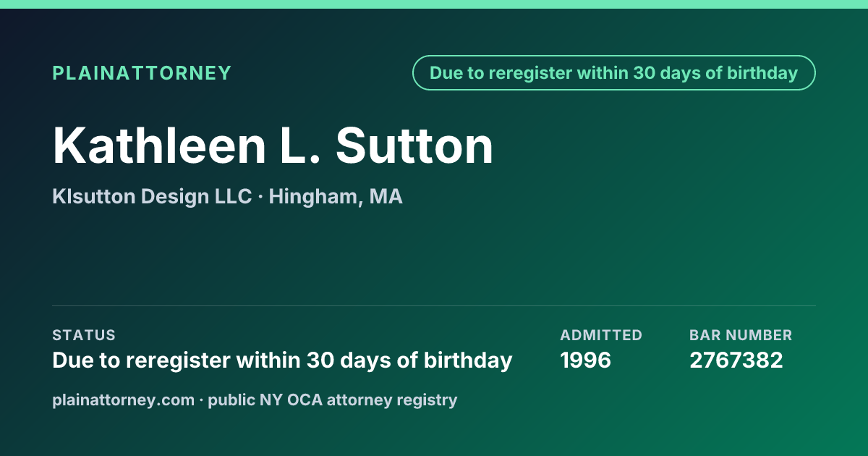The width and height of the screenshot is (868, 456).
Task: Click the Klsutton Design LLC firm name
Action: point(152,196)
